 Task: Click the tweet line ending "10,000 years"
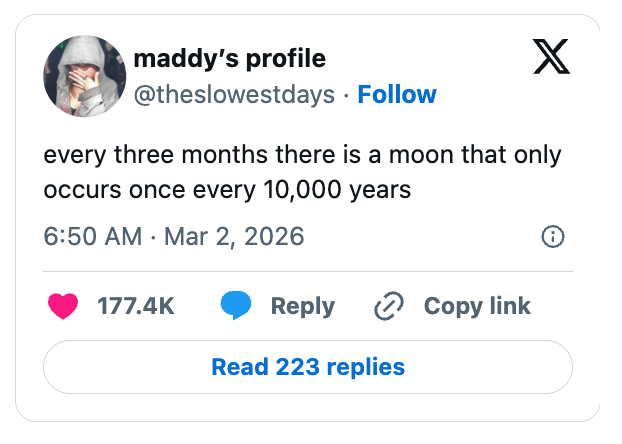227,189
